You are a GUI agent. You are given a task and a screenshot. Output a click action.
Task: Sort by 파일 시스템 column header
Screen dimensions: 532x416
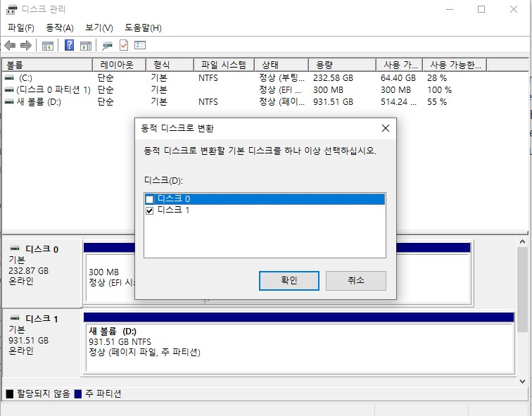(224, 65)
